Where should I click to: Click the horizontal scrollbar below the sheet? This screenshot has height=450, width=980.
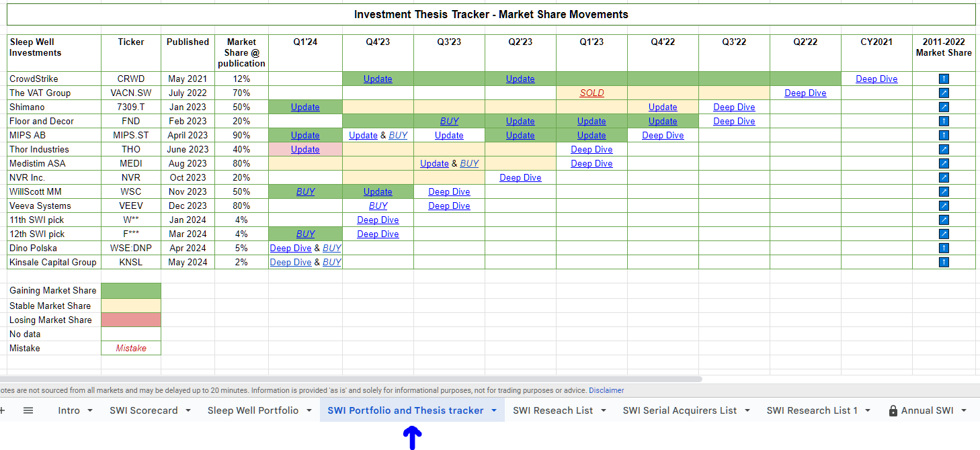[x=351, y=379]
